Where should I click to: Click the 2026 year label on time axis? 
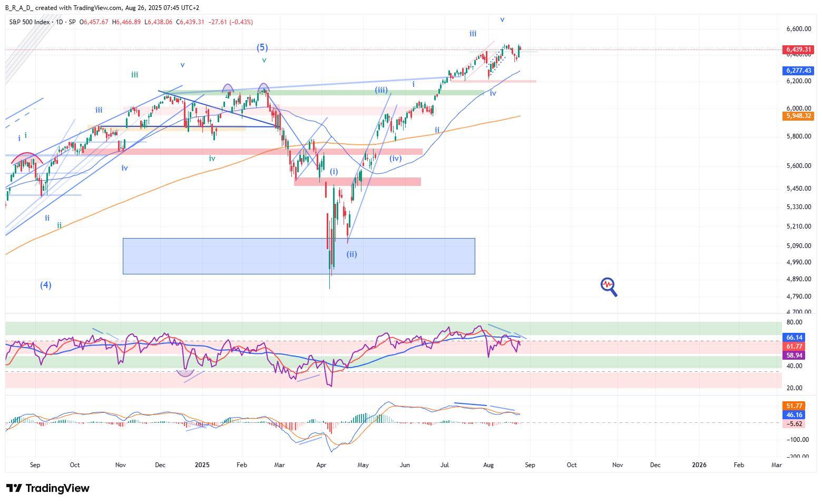[x=699, y=465]
